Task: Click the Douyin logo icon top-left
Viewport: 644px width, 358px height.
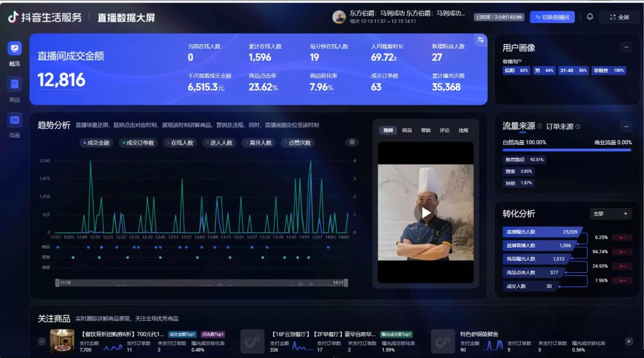Action: (13, 17)
